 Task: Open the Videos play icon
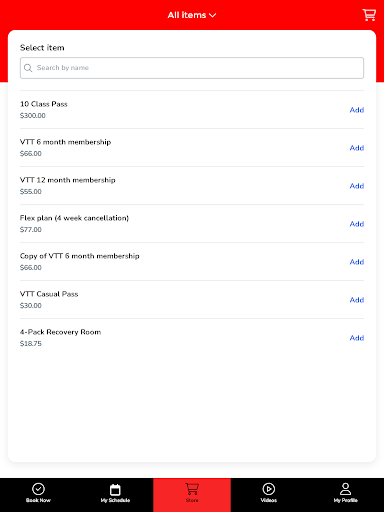coord(269,489)
